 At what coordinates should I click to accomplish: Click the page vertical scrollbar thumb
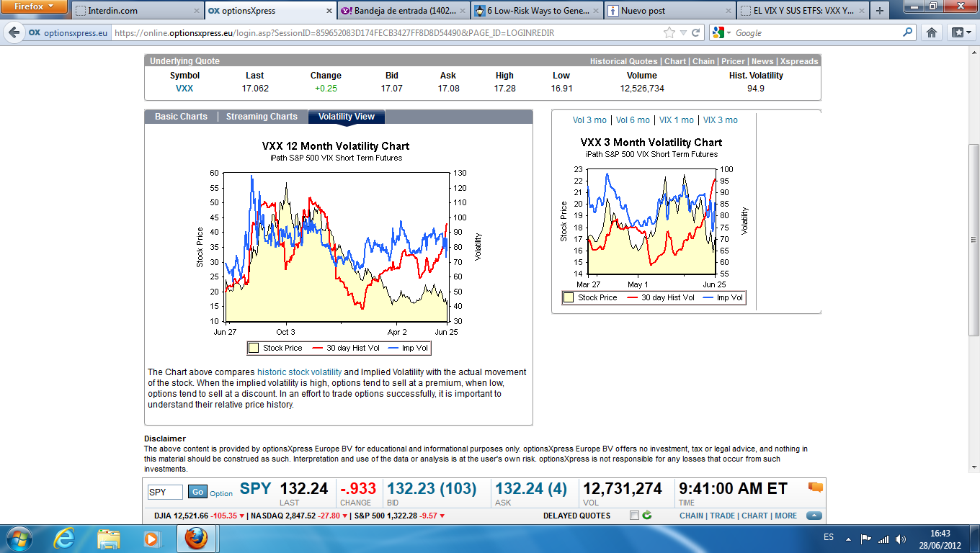[974, 240]
